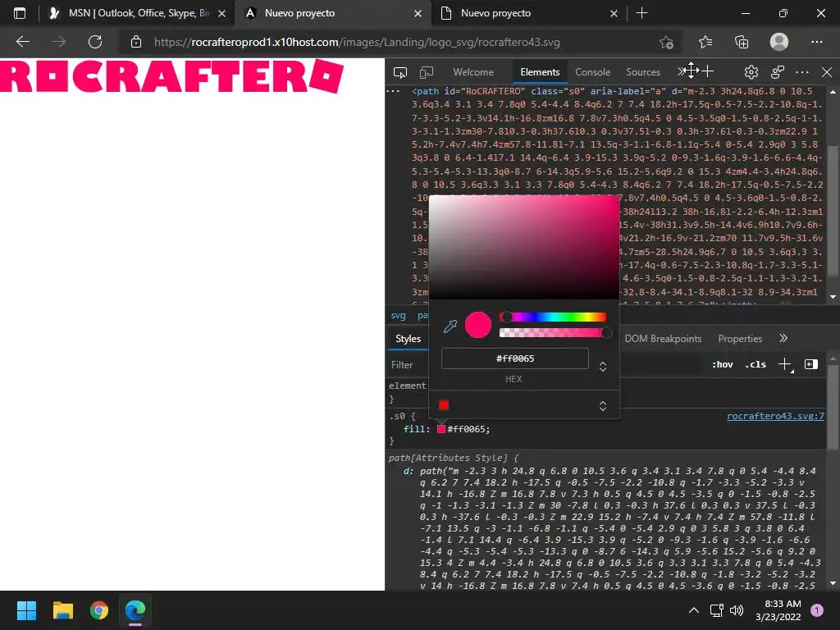Switch to the MSN Outlook tab
Viewport: 840px width, 630px height.
138,13
